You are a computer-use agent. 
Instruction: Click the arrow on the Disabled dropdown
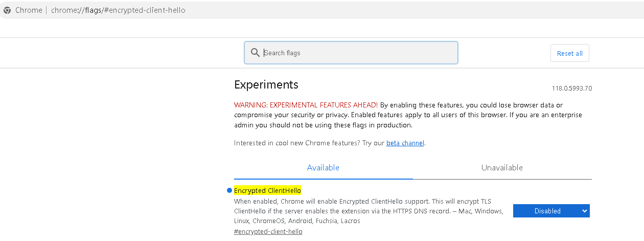click(x=584, y=211)
